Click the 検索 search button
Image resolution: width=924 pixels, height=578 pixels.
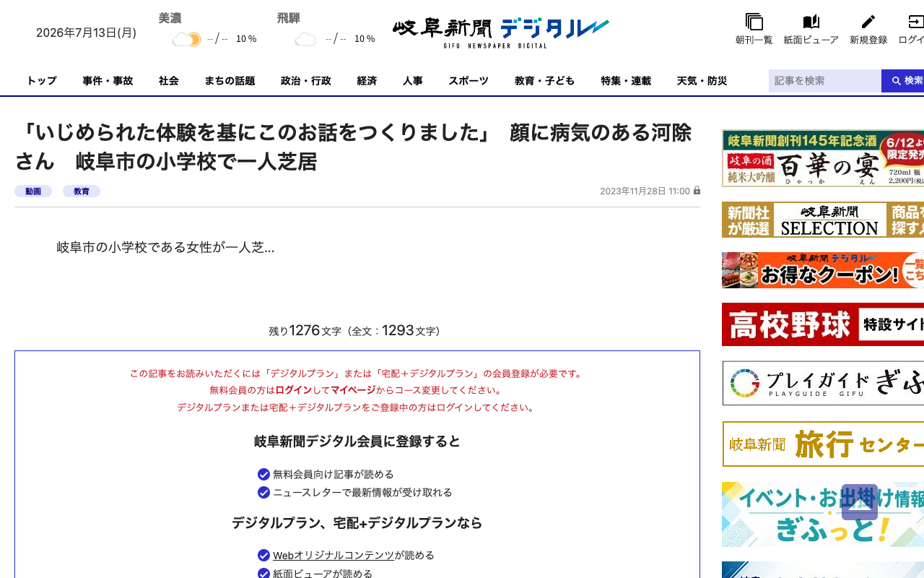point(903,81)
